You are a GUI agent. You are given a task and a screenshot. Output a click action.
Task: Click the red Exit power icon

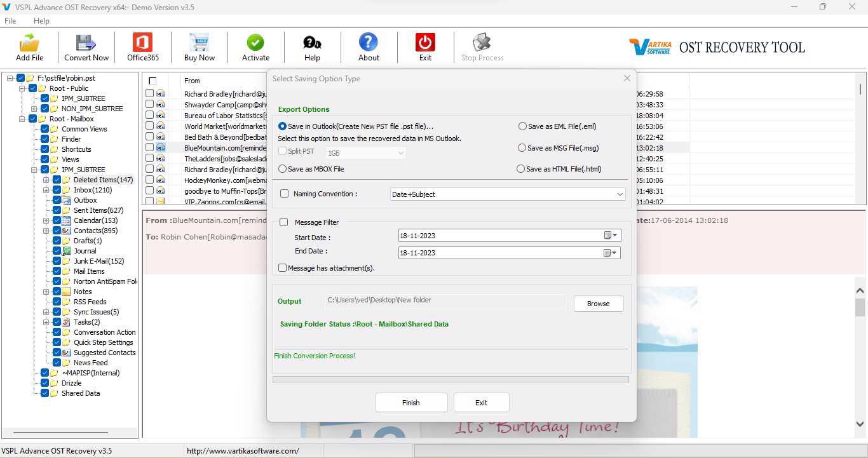pyautogui.click(x=425, y=43)
